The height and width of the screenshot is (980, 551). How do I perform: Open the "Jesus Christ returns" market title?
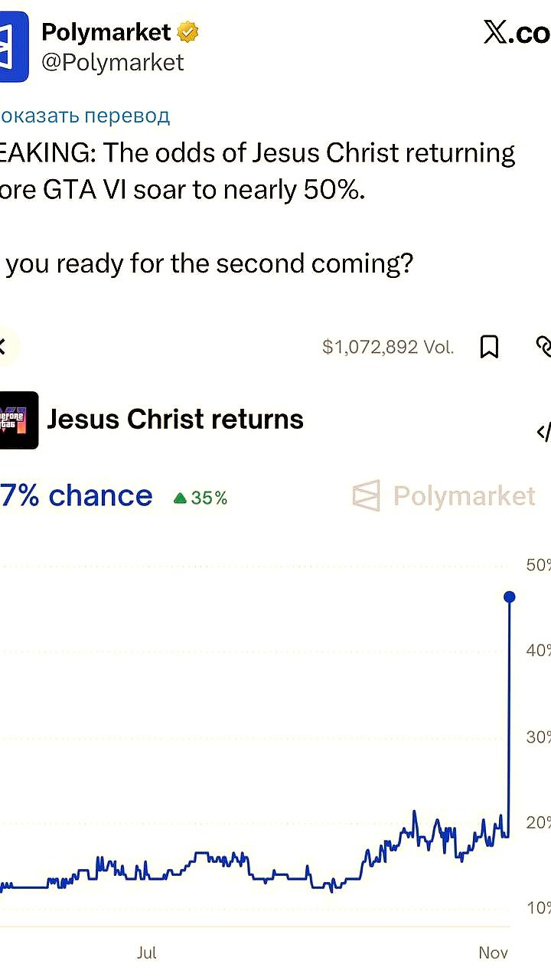(175, 420)
